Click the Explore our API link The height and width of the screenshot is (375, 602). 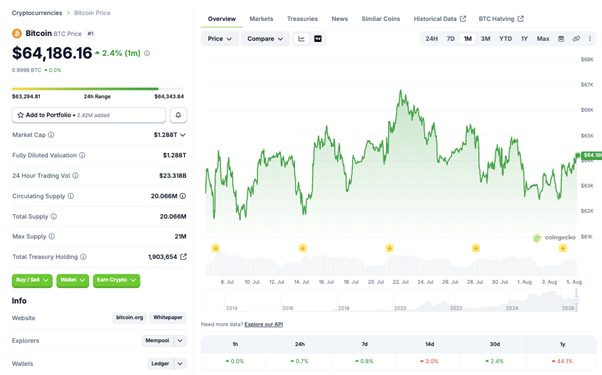click(264, 324)
